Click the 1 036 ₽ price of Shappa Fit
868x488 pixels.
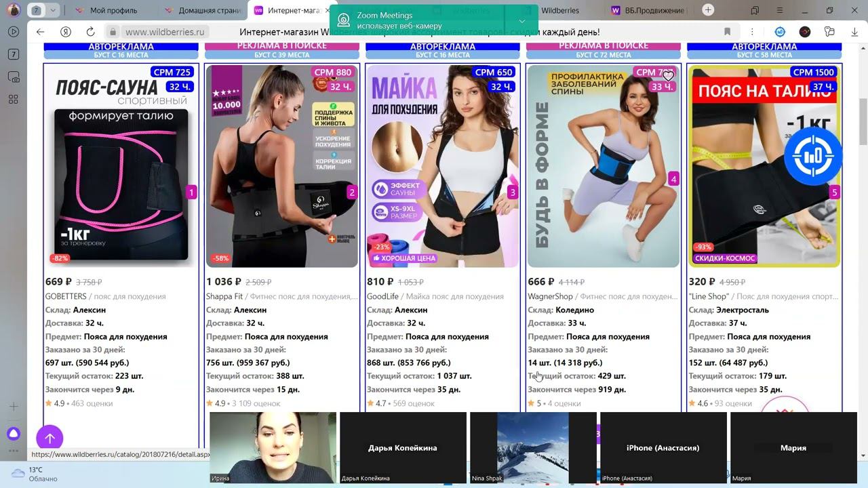coord(224,282)
